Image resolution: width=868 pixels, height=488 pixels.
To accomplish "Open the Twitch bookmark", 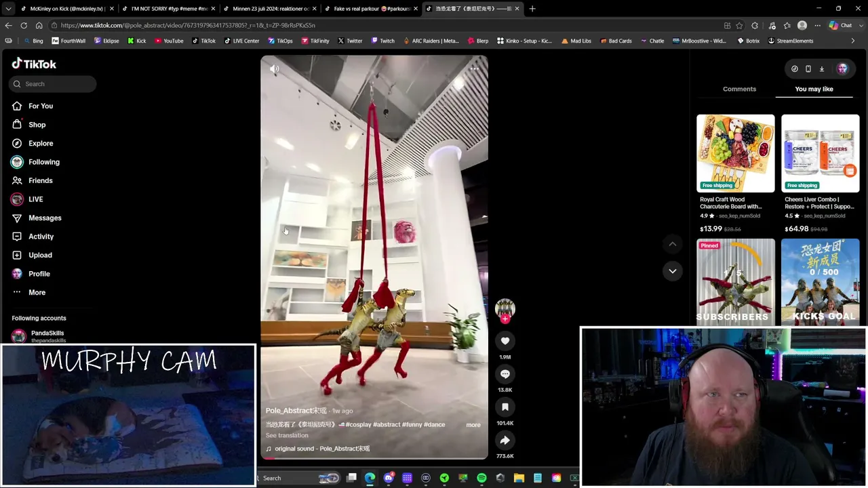I will (382, 41).
